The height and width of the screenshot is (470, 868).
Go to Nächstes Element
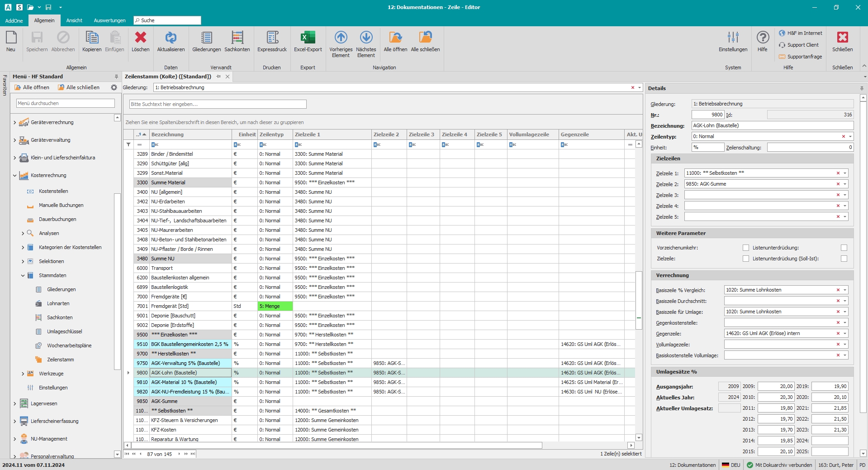[x=366, y=38]
